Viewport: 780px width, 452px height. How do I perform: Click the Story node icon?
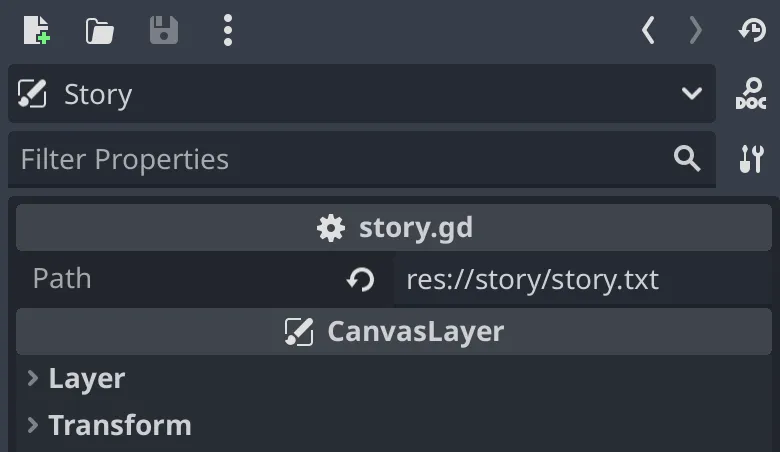pyautogui.click(x=33, y=95)
